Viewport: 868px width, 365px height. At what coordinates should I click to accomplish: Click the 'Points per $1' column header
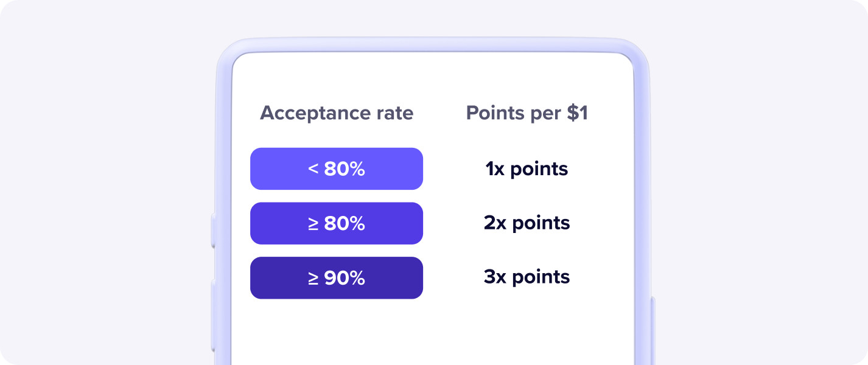(527, 113)
